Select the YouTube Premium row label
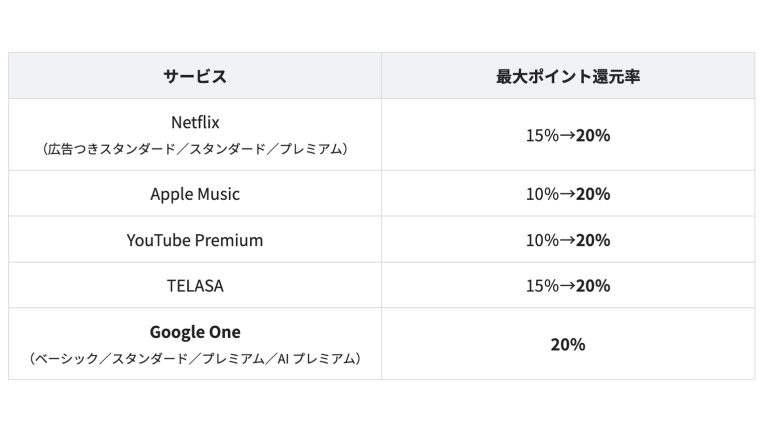This screenshot has height=433, width=770. coord(195,240)
